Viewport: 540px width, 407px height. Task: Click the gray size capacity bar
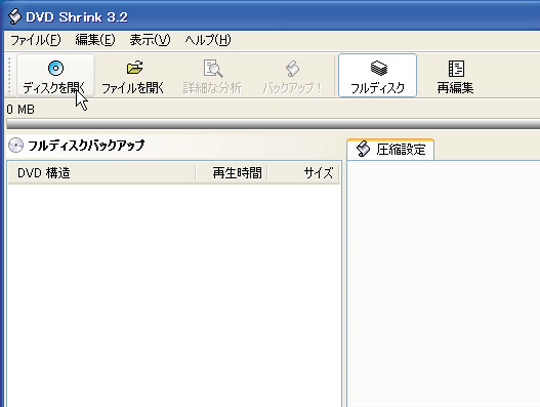click(x=273, y=124)
